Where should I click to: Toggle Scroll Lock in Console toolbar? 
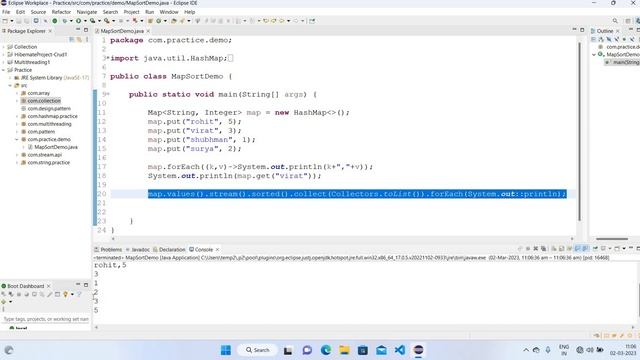[562, 249]
